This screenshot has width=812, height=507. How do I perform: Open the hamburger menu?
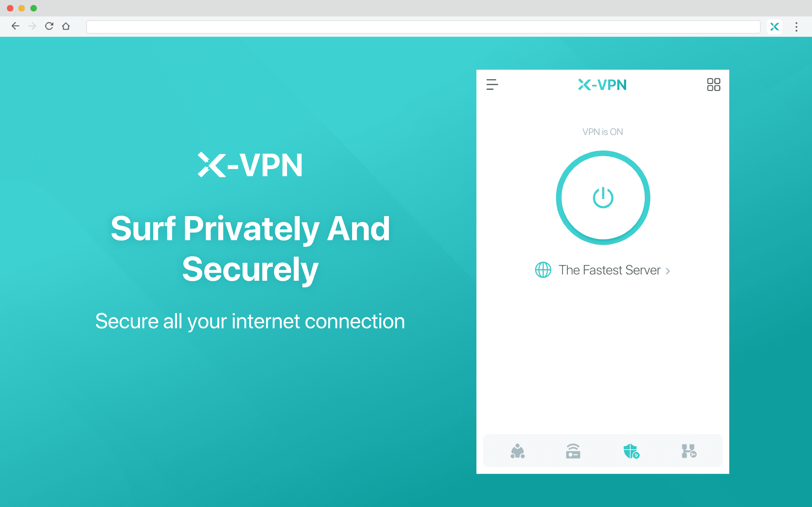[492, 84]
